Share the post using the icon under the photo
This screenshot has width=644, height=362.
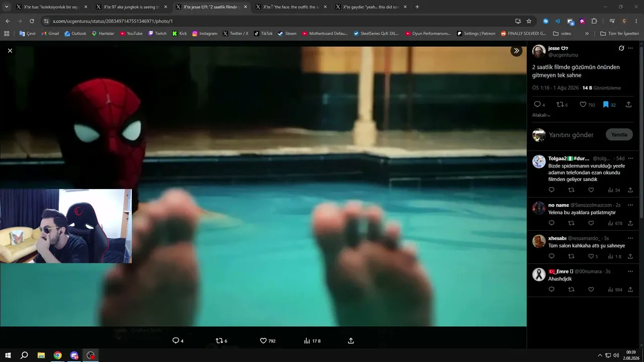click(351, 341)
